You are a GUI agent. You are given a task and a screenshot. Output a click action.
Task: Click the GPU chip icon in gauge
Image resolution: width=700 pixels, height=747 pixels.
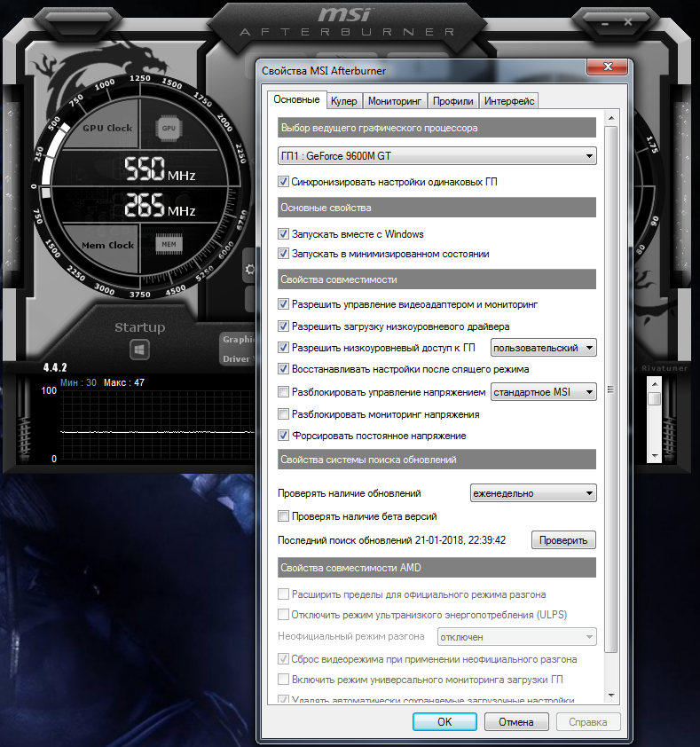click(169, 128)
